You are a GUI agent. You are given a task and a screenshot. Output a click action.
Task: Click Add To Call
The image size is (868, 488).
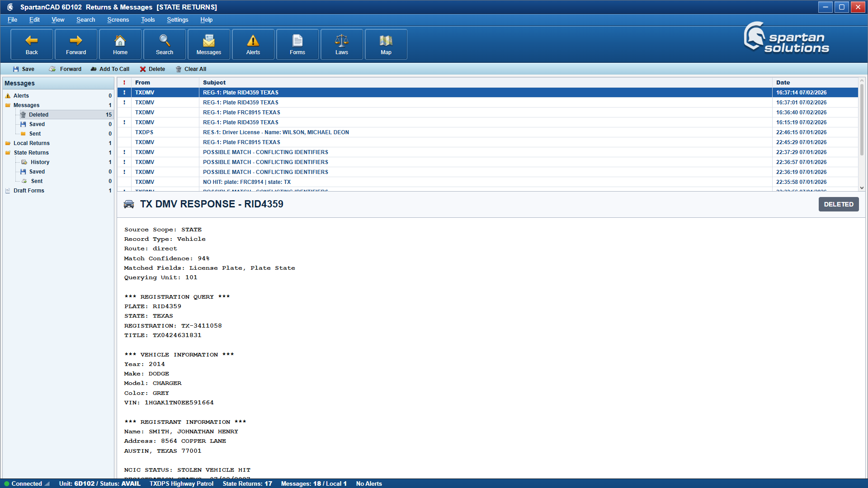(x=110, y=69)
